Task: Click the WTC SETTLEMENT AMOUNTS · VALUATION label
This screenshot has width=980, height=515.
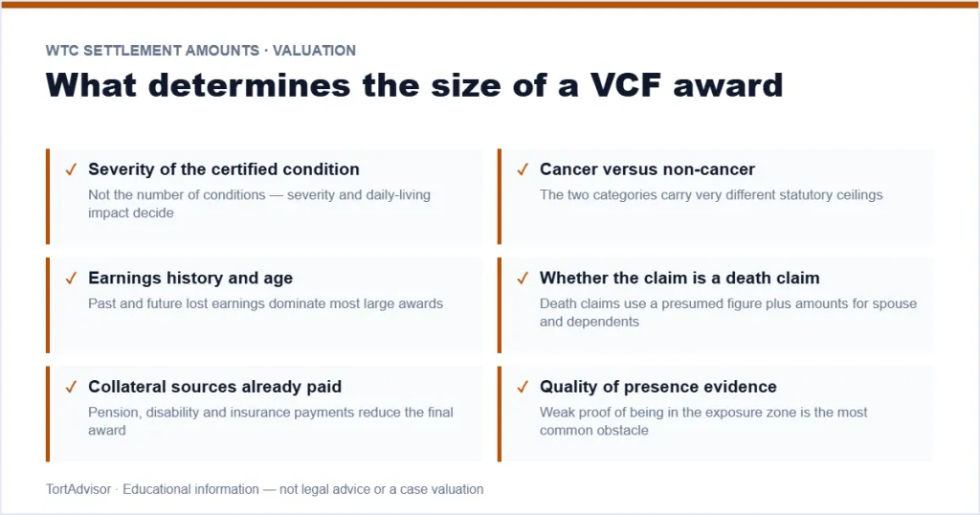Action: coord(201,51)
